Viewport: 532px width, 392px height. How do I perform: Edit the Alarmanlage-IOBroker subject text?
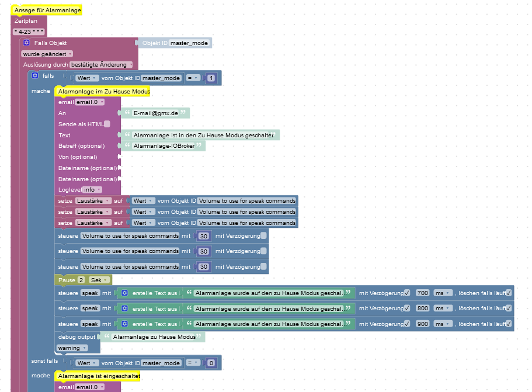(164, 145)
